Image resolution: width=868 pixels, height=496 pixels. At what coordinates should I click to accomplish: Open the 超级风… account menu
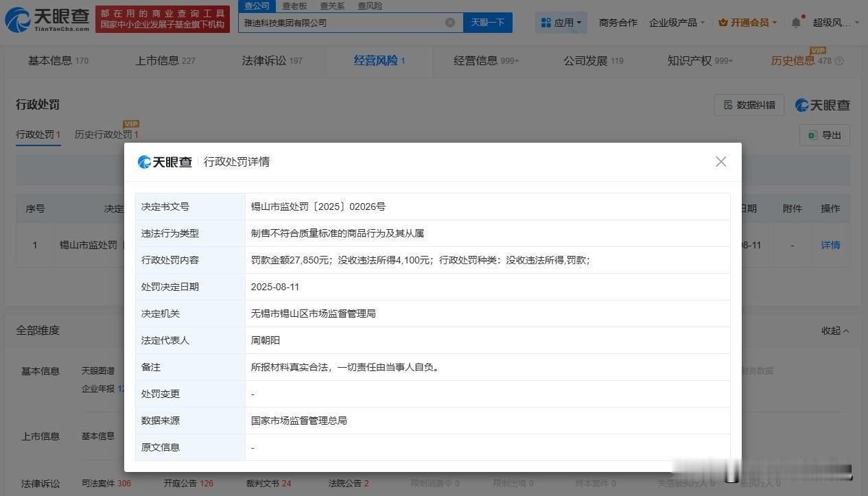tap(836, 23)
